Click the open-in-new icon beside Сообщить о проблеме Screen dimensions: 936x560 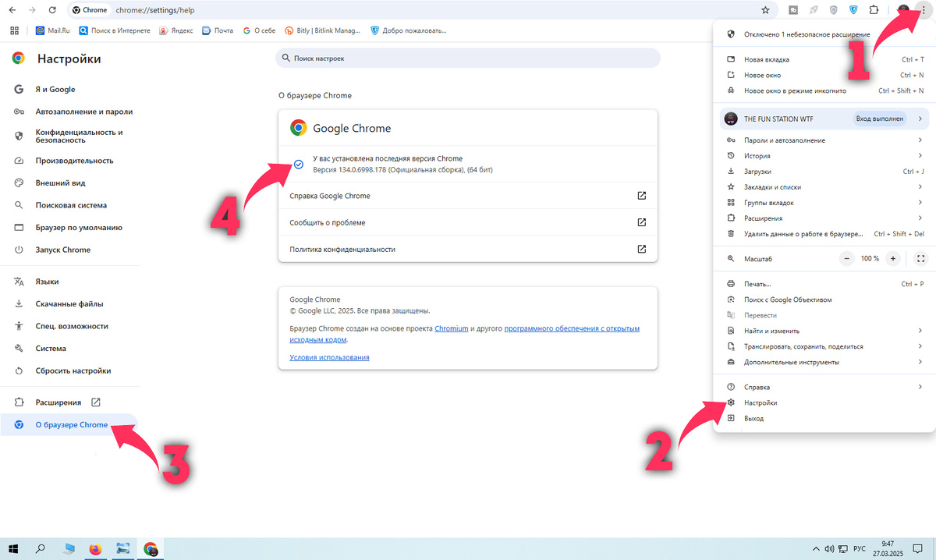pos(642,222)
